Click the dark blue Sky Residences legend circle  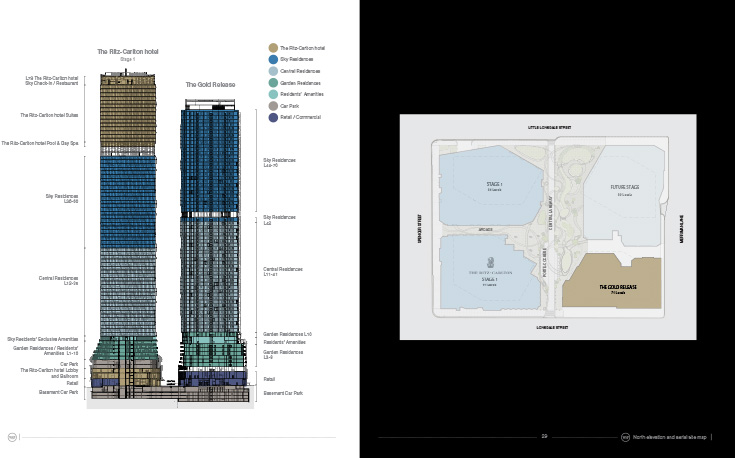[273, 60]
